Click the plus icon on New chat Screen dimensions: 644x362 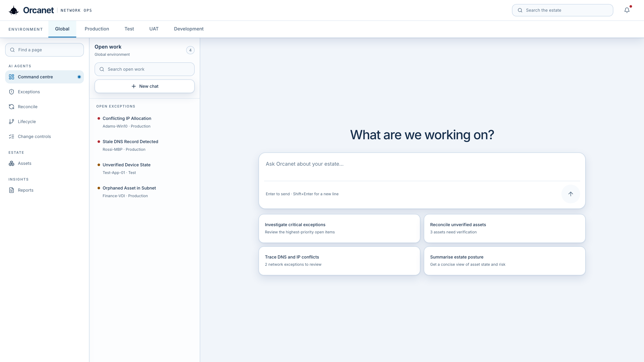click(134, 86)
